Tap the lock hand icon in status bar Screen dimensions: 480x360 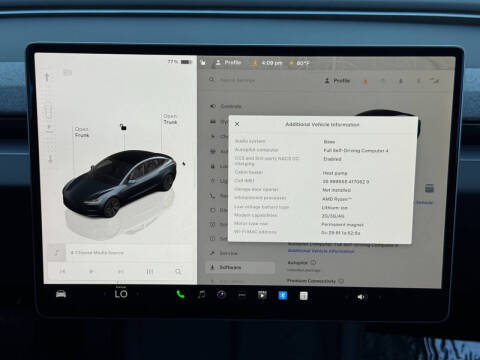coord(203,62)
